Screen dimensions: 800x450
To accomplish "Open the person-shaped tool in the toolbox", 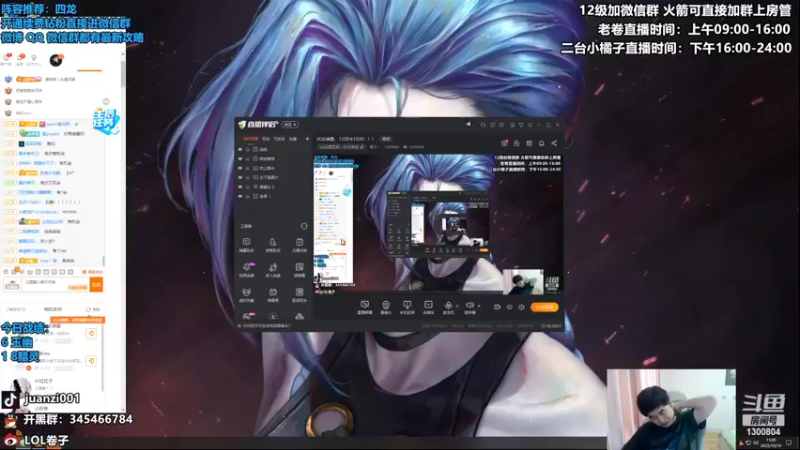I will pos(273,242).
